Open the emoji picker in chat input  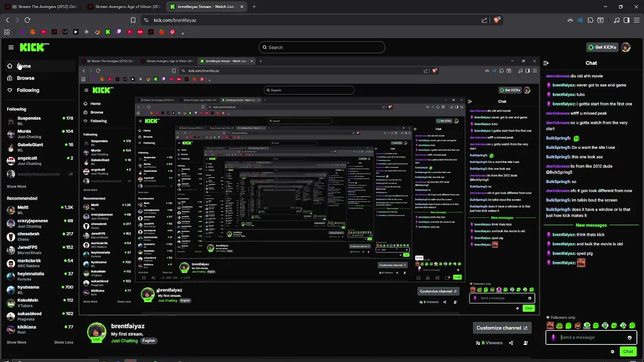click(x=629, y=337)
